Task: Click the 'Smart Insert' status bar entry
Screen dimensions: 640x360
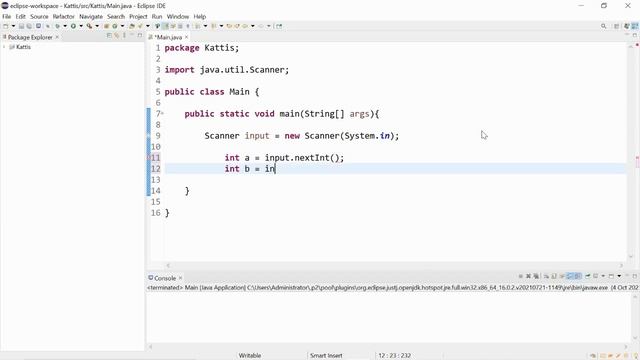Action: tap(326, 356)
